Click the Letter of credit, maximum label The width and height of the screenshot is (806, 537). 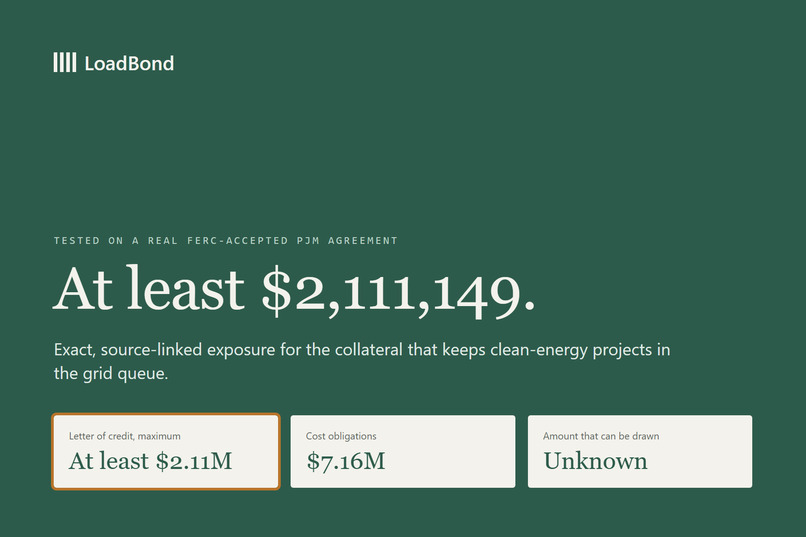click(125, 436)
